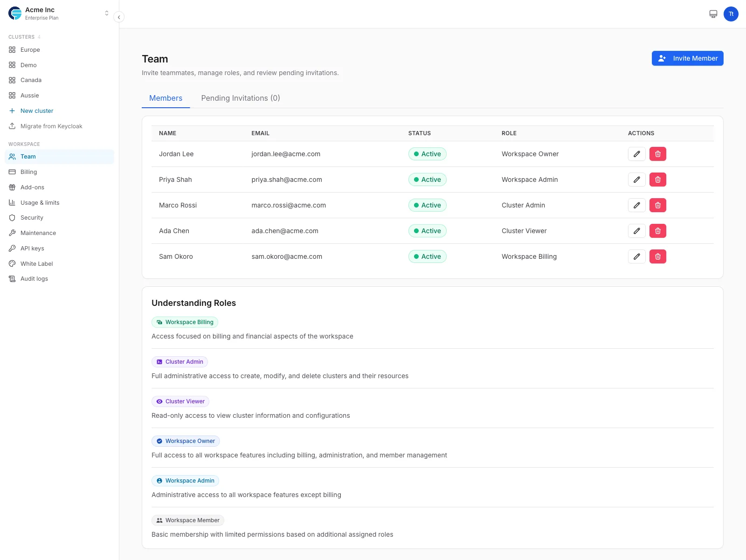Edit Ada Chen's row
This screenshot has height=560, width=746.
tap(636, 231)
